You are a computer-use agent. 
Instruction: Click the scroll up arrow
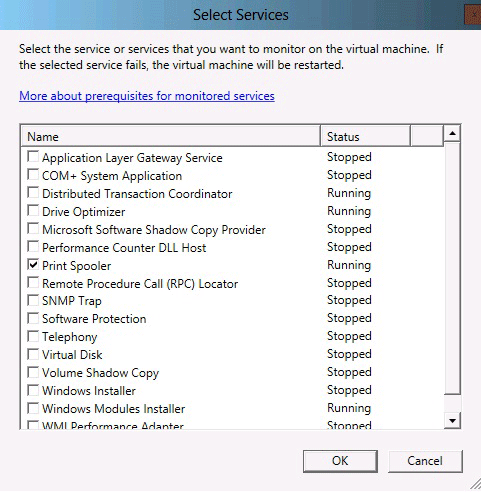coord(452,134)
